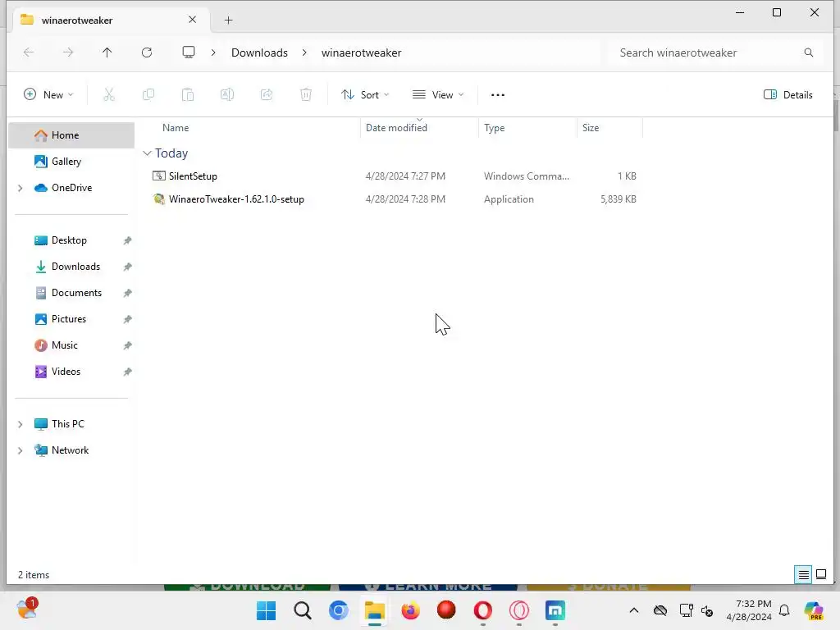
Task: Click the This PC monitor icon in address bar
Action: click(189, 52)
